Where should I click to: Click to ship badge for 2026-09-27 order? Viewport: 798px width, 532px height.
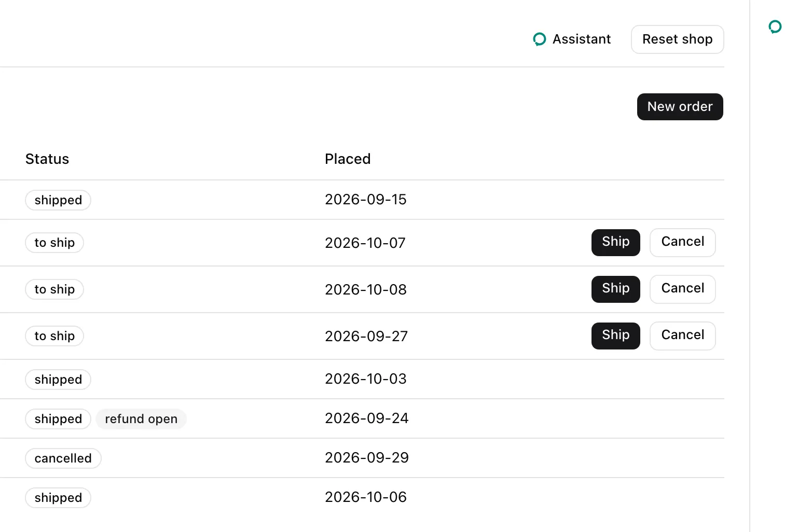tap(54, 336)
